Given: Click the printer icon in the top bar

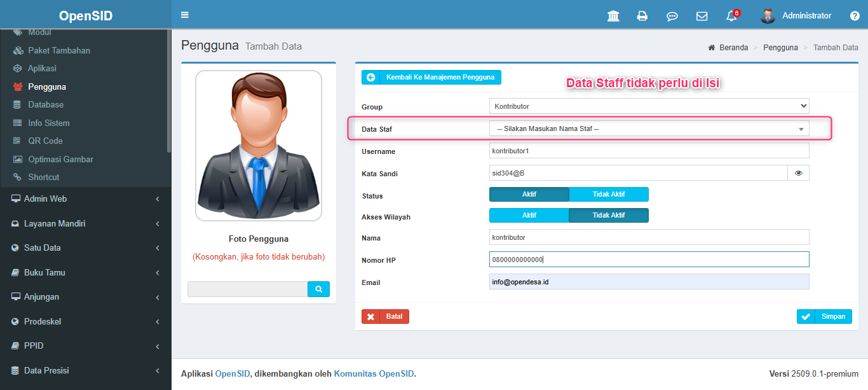Looking at the screenshot, I should (642, 16).
